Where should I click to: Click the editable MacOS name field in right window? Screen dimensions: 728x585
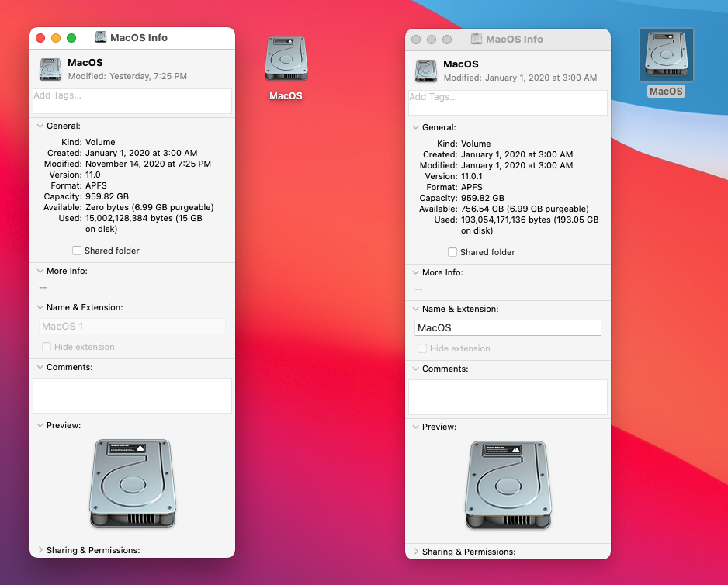tap(508, 327)
